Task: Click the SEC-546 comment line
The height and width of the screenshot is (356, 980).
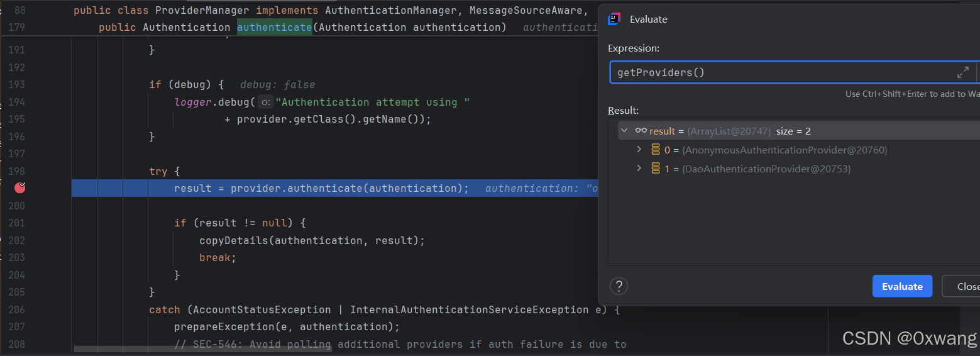Action: click(400, 344)
